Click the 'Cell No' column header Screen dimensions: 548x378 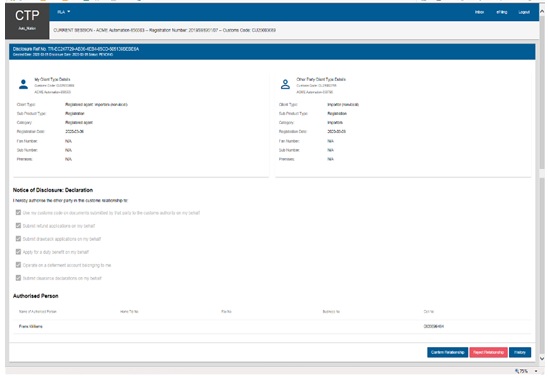pyautogui.click(x=429, y=311)
